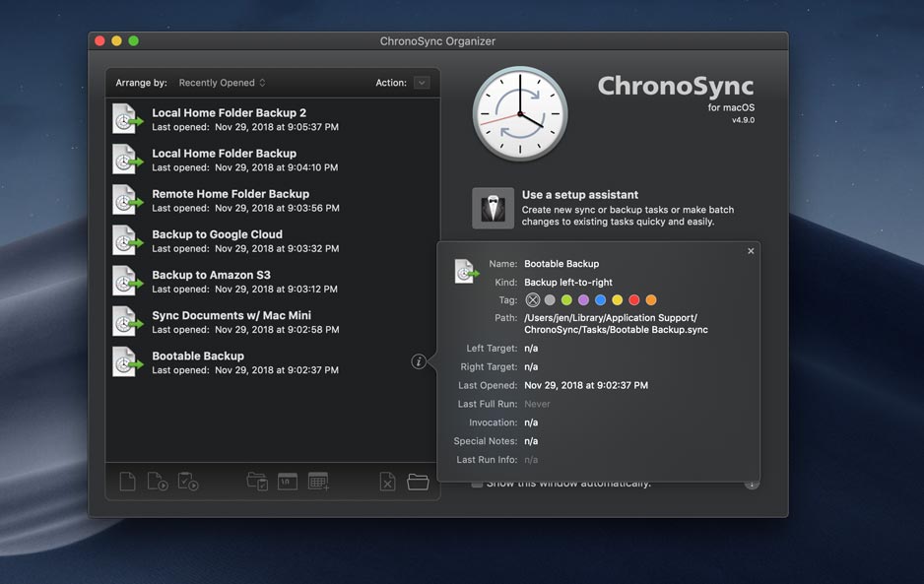Click the Bootable Backup.sync path text
Screen dimensions: 924x584
616,324
